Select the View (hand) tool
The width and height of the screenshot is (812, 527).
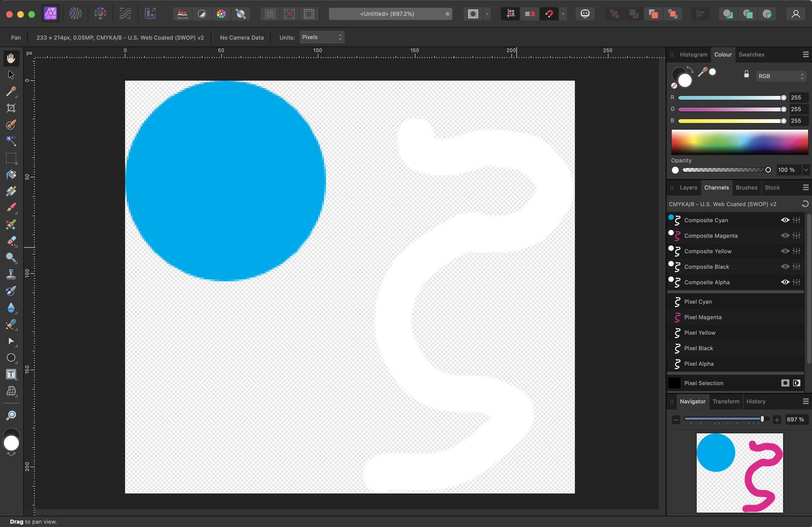click(x=11, y=58)
